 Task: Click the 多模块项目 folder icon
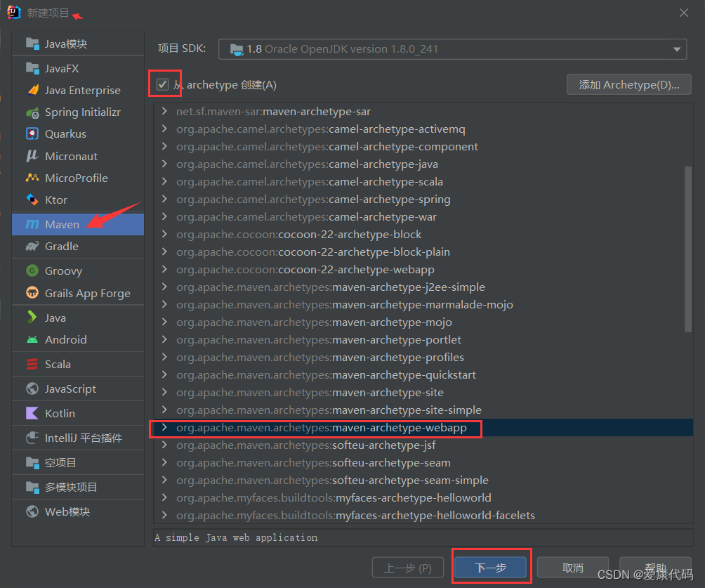pyautogui.click(x=32, y=487)
